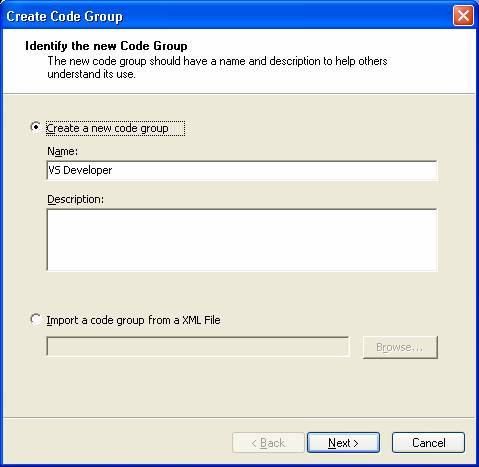Screen dimensions: 479x467
Task: Click inside the Description text area
Action: tap(242, 240)
